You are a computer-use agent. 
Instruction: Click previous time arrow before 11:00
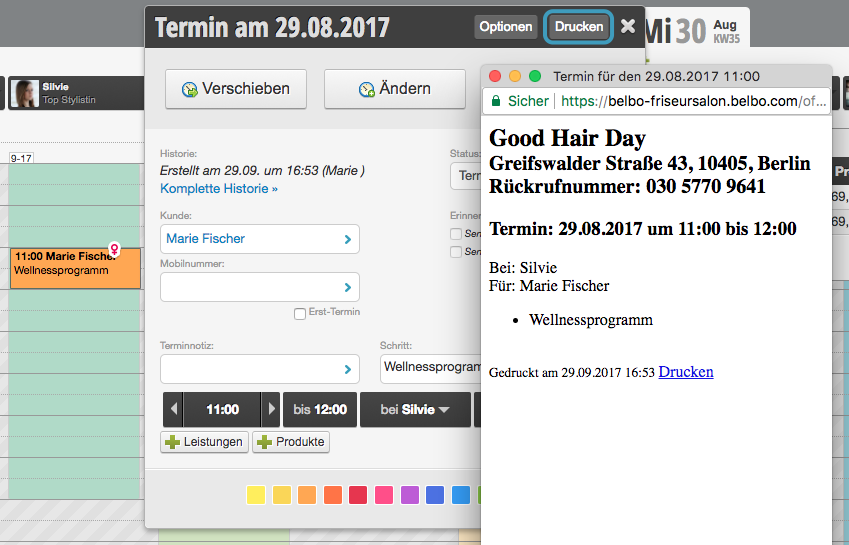pyautogui.click(x=173, y=409)
